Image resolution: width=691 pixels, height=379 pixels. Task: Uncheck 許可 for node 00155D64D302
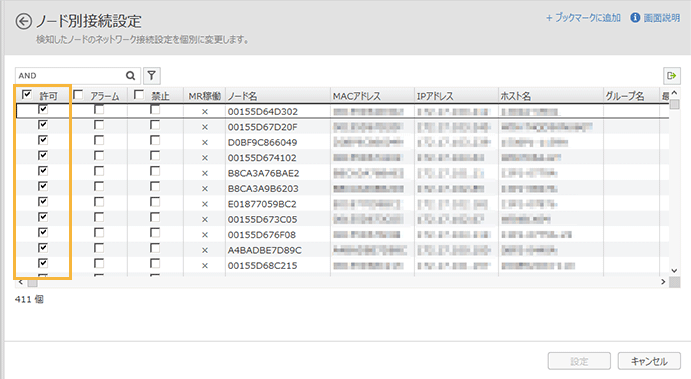(43, 109)
